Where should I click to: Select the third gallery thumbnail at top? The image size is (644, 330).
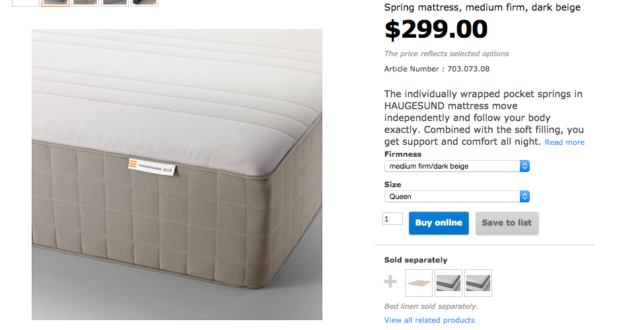coord(85,3)
